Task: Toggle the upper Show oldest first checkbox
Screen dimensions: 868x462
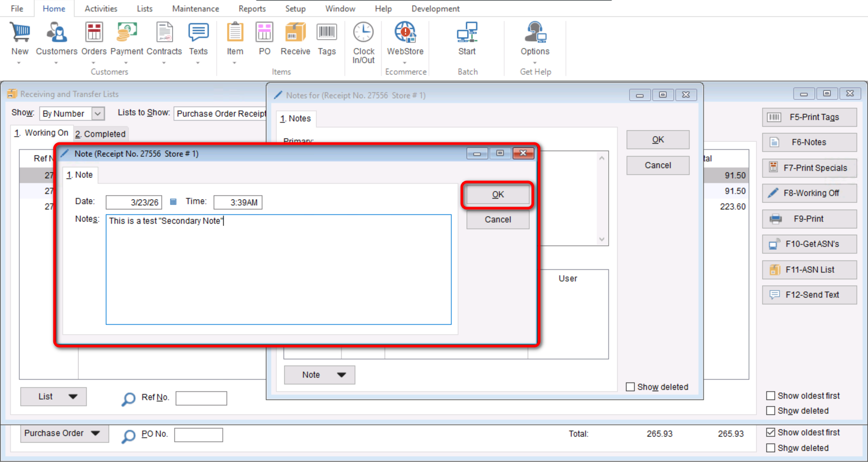Action: (x=771, y=396)
